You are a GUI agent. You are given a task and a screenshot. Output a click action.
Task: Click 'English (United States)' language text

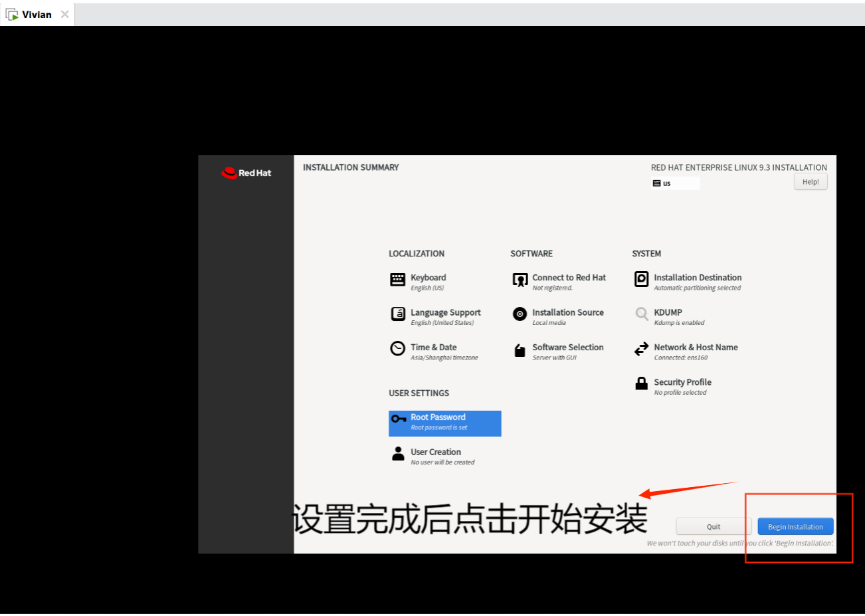tap(442, 323)
